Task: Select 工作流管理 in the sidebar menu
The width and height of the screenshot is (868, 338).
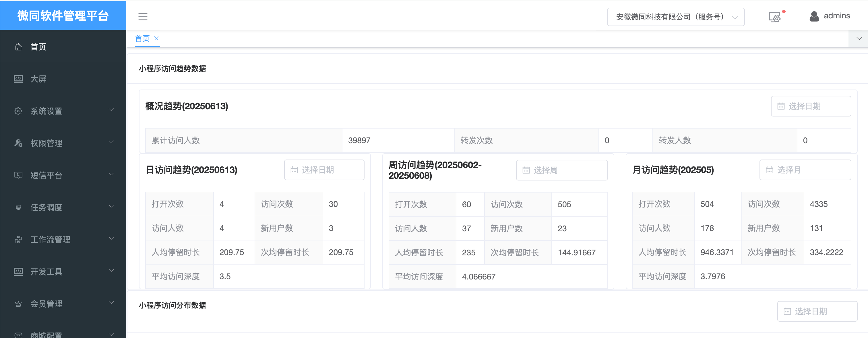Action: click(51, 240)
